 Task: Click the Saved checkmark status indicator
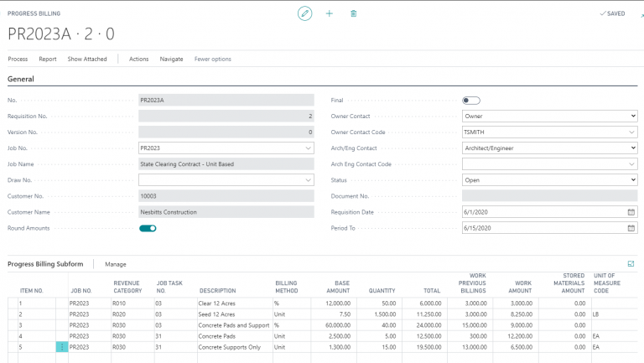[x=612, y=13]
